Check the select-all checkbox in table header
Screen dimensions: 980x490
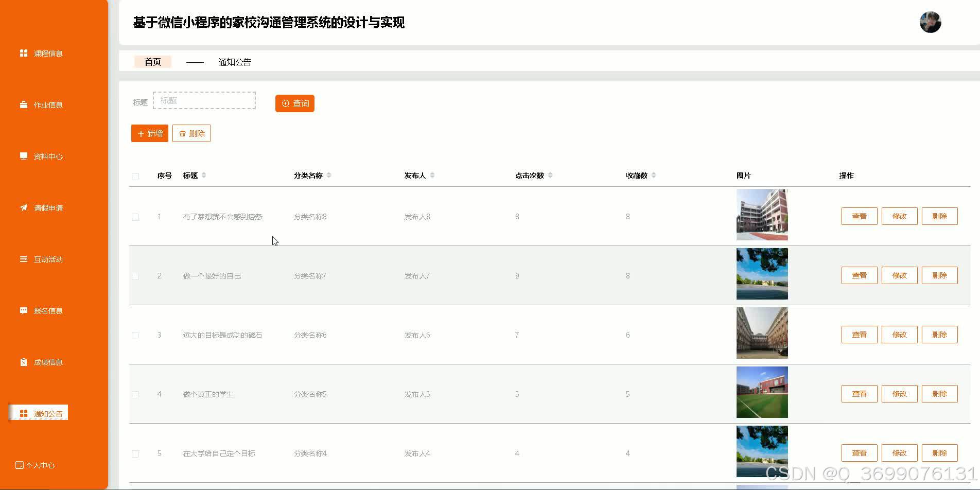(x=135, y=176)
